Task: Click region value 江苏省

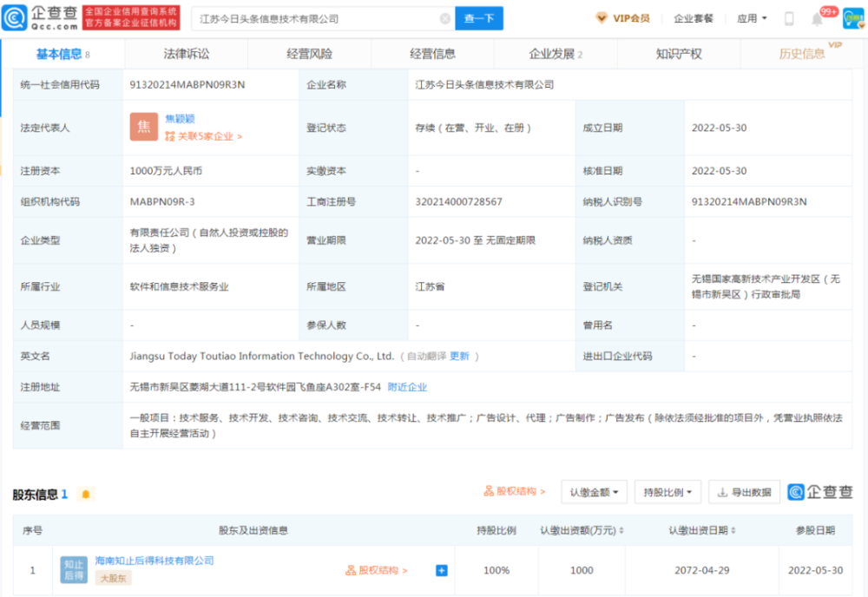Action: pyautogui.click(x=430, y=286)
